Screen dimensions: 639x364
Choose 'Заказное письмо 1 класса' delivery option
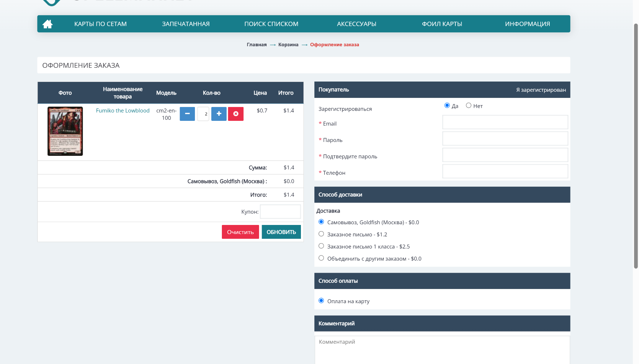[x=321, y=246]
